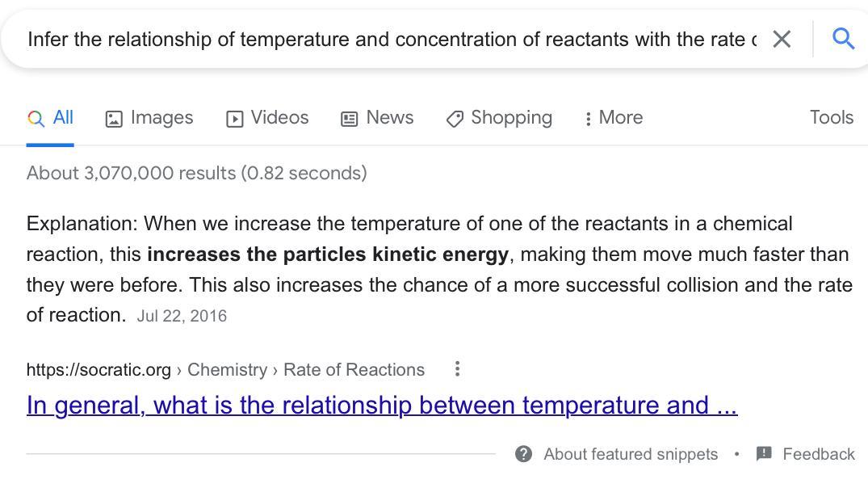Viewport: 868px width, 492px height.
Task: Clear the search query with X icon
Action: [x=781, y=39]
